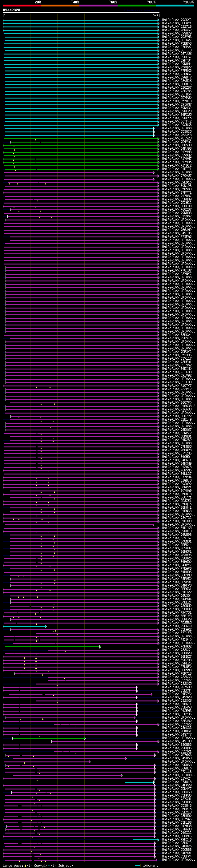Select UniRef100_Q6DG67 label

pos(177,430)
